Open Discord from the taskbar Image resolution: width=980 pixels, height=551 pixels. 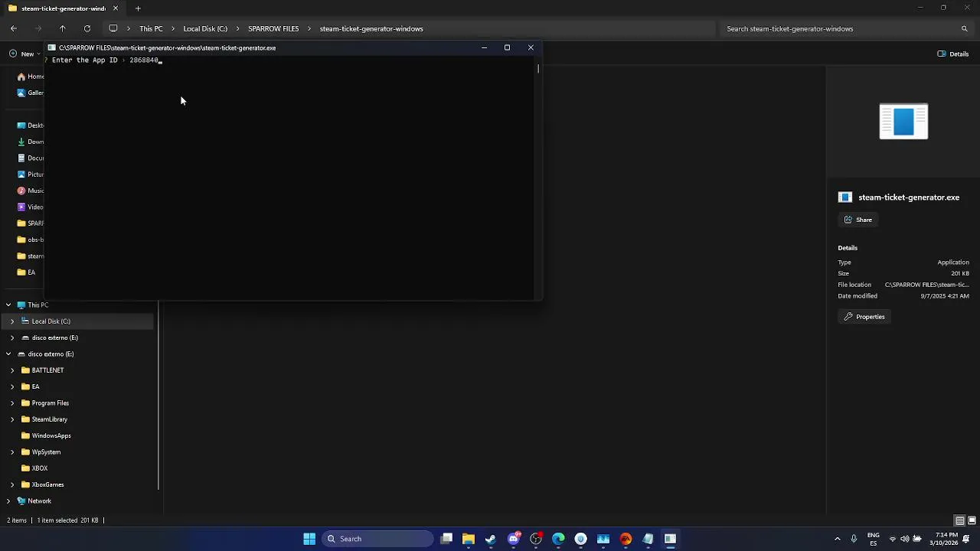(x=514, y=539)
